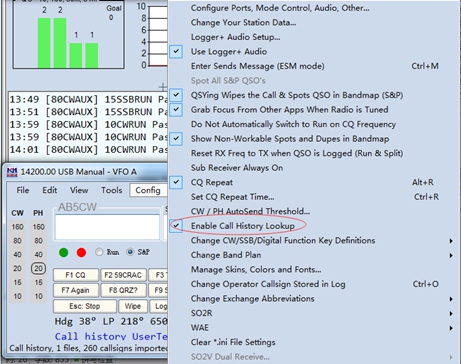Screen dimensions: 461x364
Task: Toggle Use Logger+ Audio checkmark
Action: [x=176, y=52]
